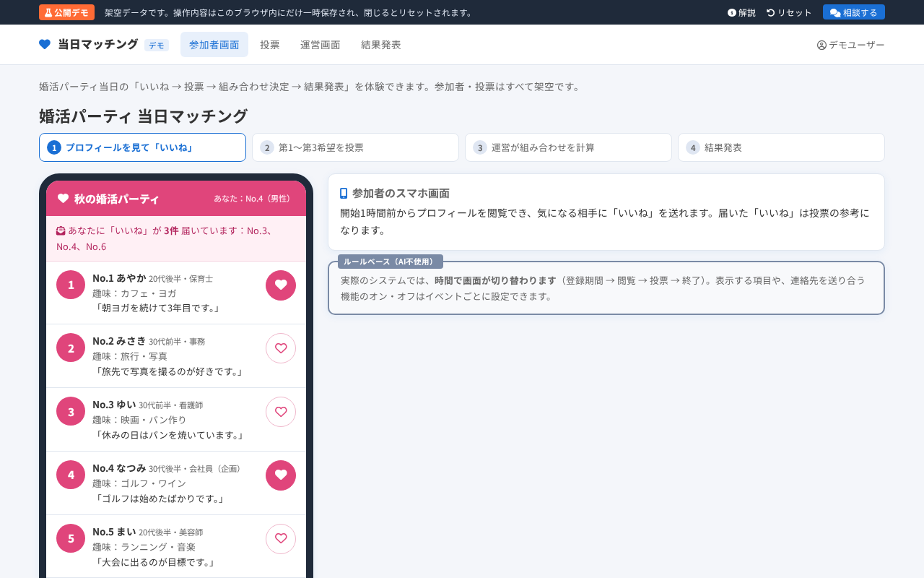
Task: Send a like to No.3 ゆい
Action: [281, 412]
